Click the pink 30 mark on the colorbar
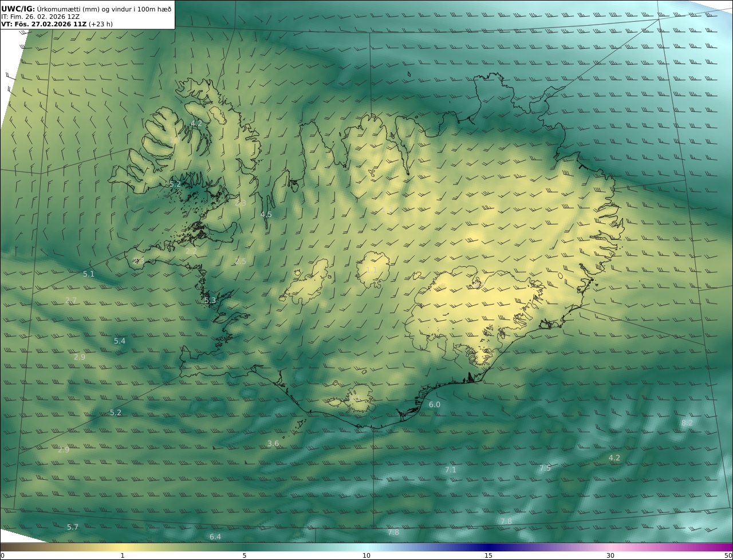The height and width of the screenshot is (560, 733). [610, 555]
